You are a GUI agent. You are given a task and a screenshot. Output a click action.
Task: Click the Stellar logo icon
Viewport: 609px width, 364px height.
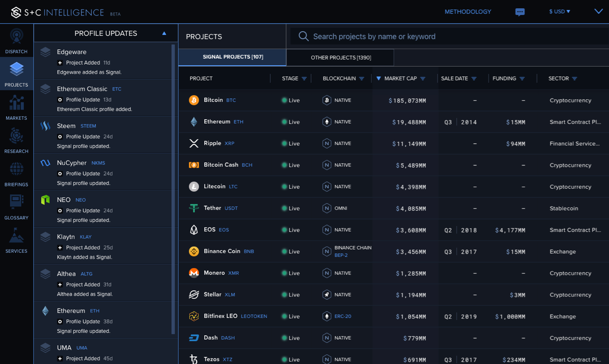pos(194,295)
